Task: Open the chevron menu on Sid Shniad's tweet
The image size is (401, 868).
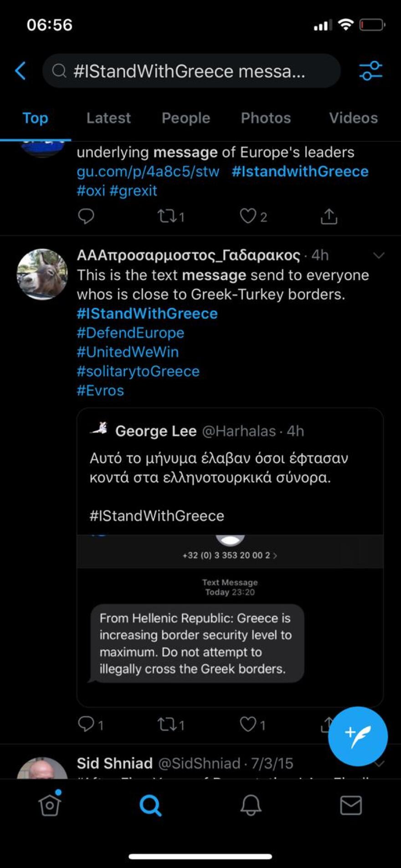Action: (379, 764)
